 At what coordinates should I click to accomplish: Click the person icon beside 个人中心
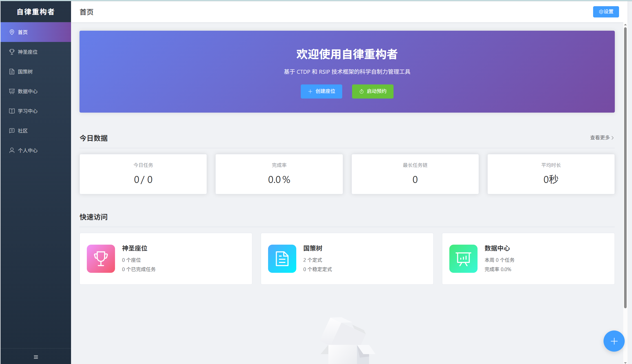tap(12, 150)
